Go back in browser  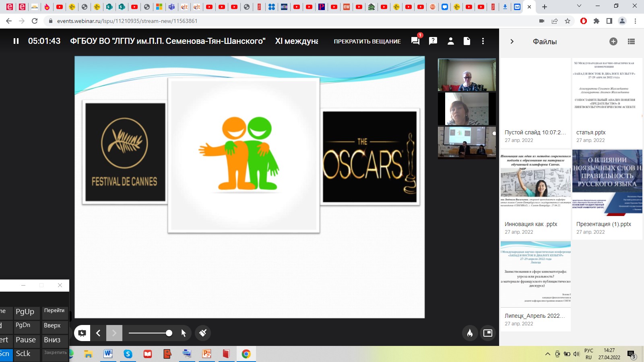tap(9, 21)
